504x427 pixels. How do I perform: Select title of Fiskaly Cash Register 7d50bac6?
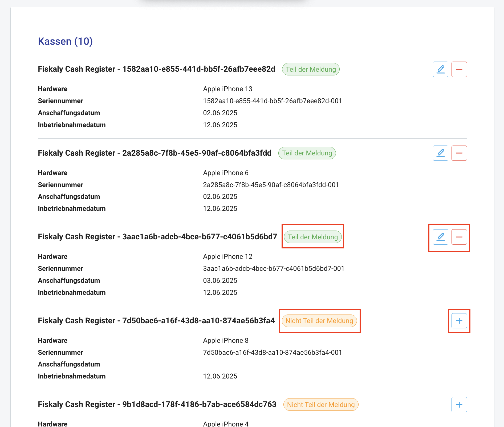[156, 321]
